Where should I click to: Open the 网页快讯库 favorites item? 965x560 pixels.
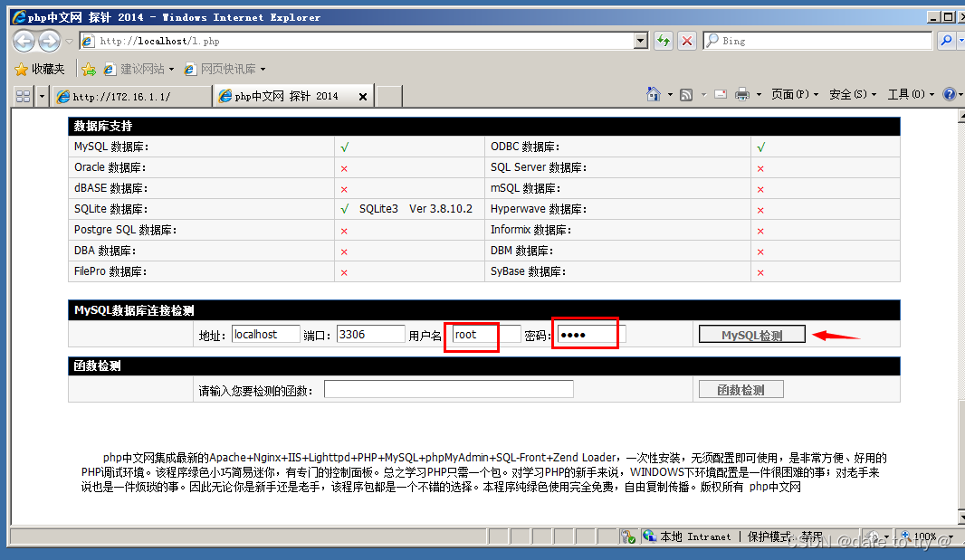225,69
